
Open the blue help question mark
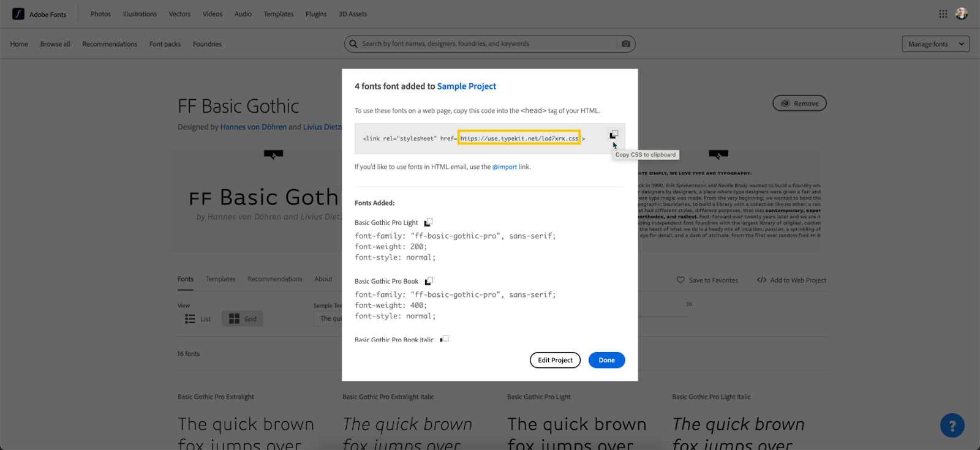click(x=952, y=426)
